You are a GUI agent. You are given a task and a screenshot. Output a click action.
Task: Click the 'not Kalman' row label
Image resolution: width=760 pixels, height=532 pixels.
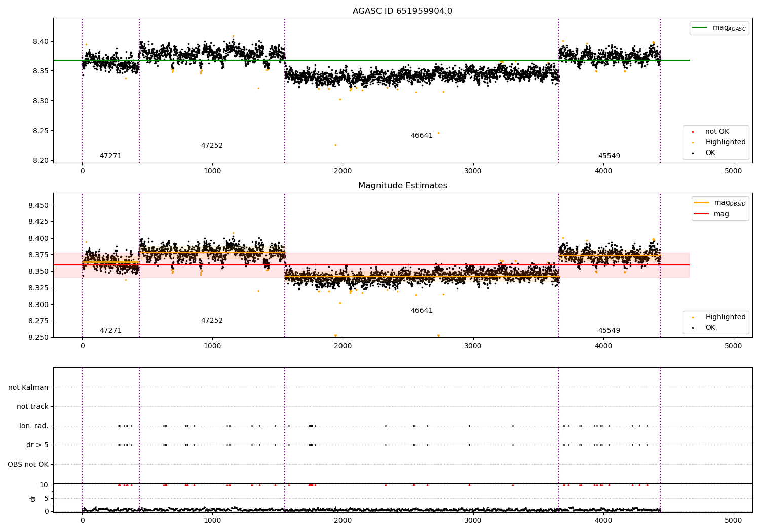28,388
